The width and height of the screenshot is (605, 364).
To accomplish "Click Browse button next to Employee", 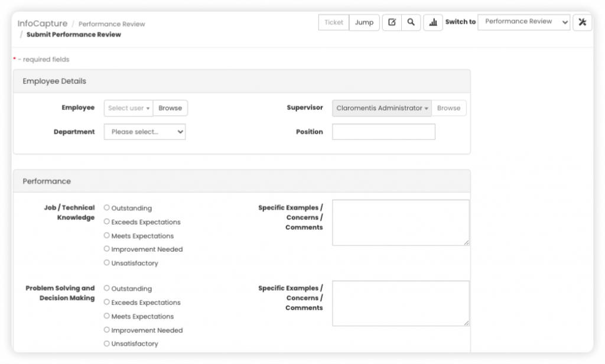I will [x=170, y=108].
